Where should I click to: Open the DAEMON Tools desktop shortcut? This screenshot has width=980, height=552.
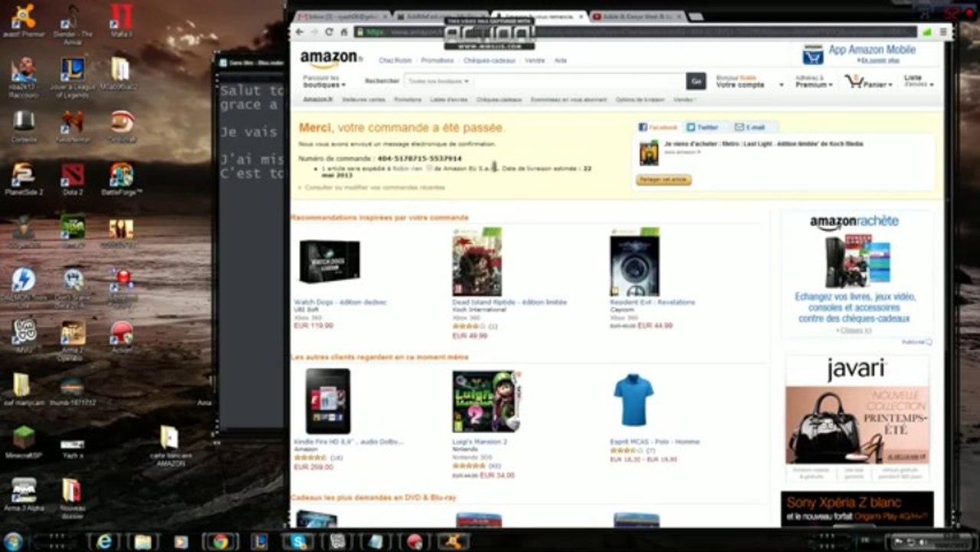click(x=23, y=285)
